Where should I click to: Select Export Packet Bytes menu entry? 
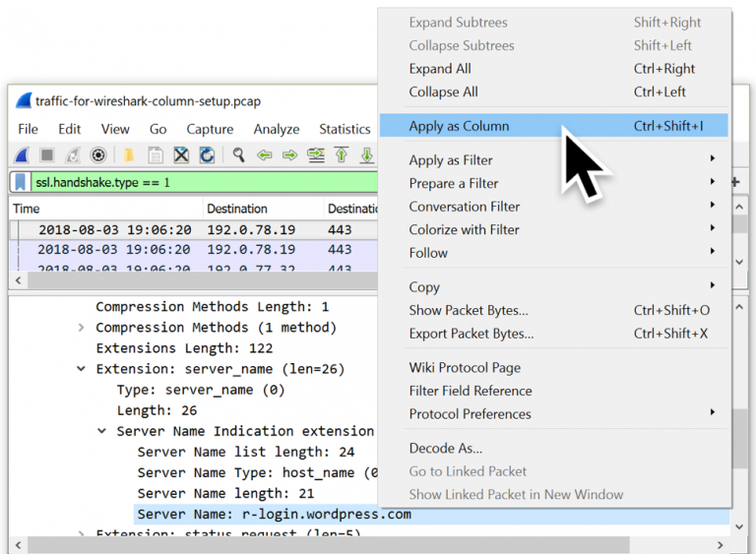[x=472, y=334]
